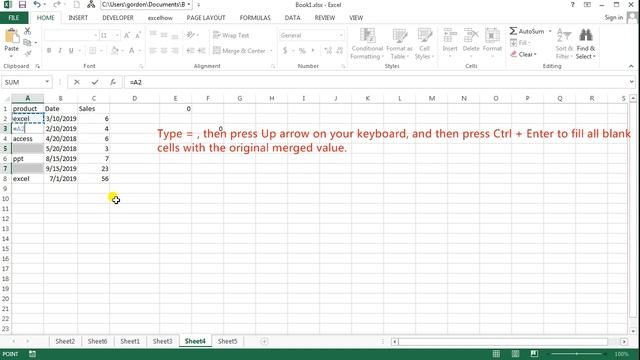Click the Fill button
640x360 pixels.
pos(519,43)
